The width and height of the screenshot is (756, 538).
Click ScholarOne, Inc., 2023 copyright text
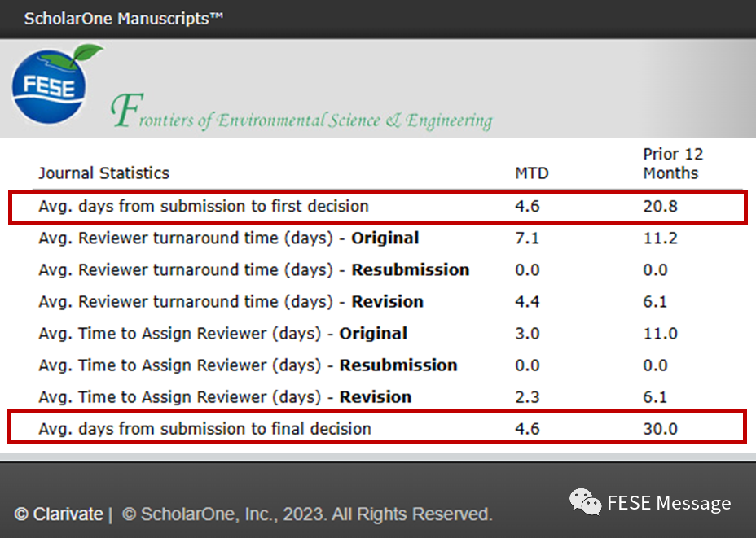click(307, 514)
